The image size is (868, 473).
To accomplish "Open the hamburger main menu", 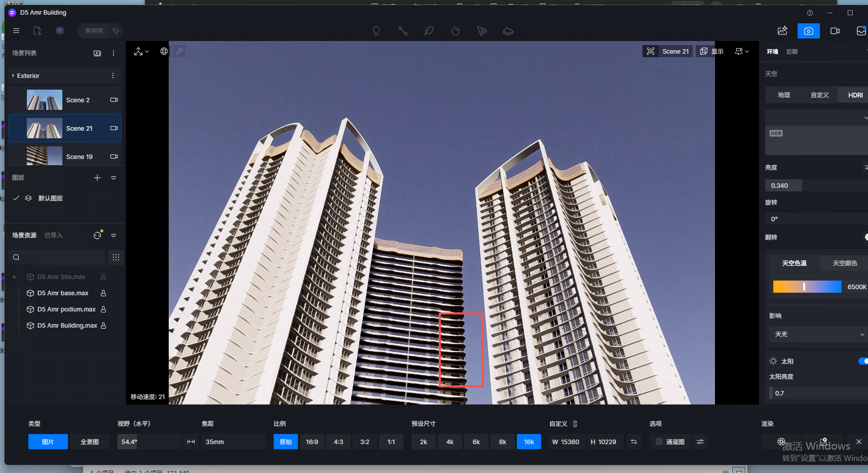I will coord(16,31).
